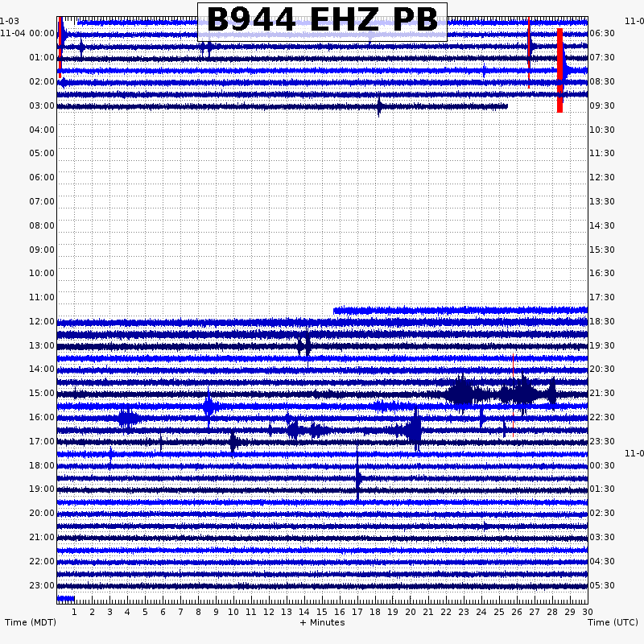Select the 15:00 MDT row label

pos(42,393)
